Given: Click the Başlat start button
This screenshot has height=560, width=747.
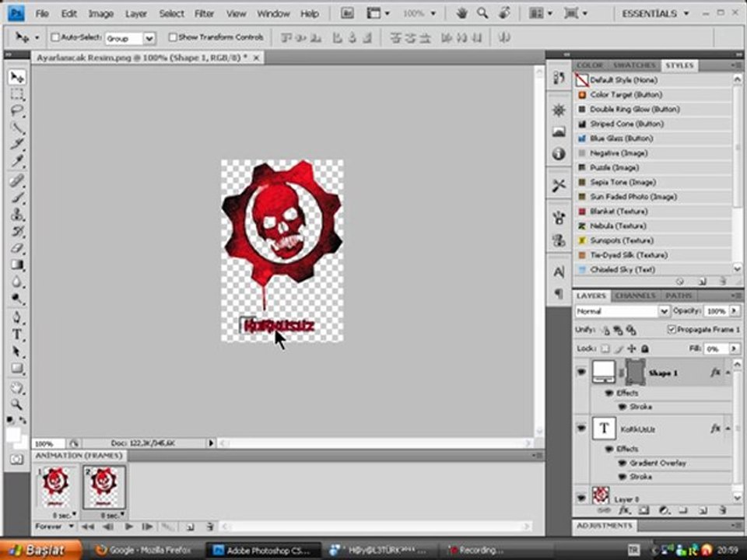Looking at the screenshot, I should pyautogui.click(x=40, y=550).
